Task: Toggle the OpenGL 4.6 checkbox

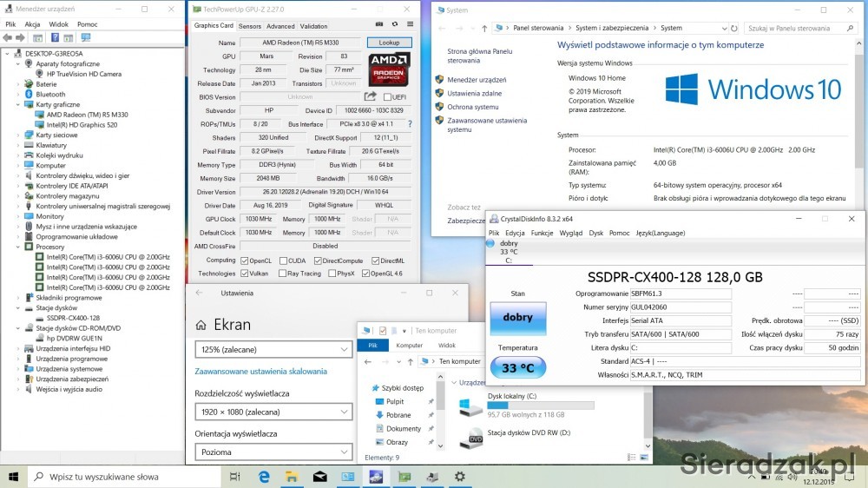Action: click(365, 274)
